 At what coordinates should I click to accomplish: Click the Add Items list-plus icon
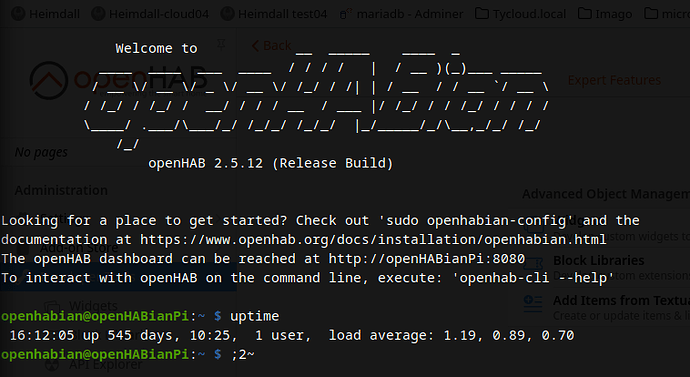(533, 304)
